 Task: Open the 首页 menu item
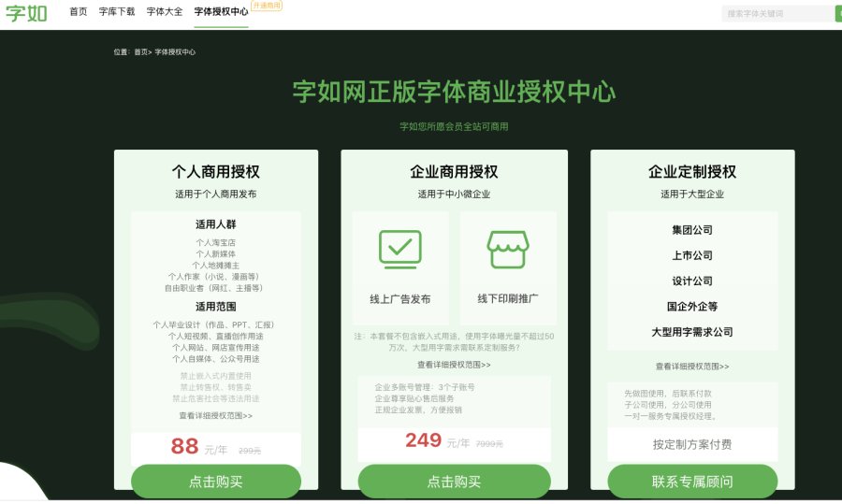(x=79, y=11)
